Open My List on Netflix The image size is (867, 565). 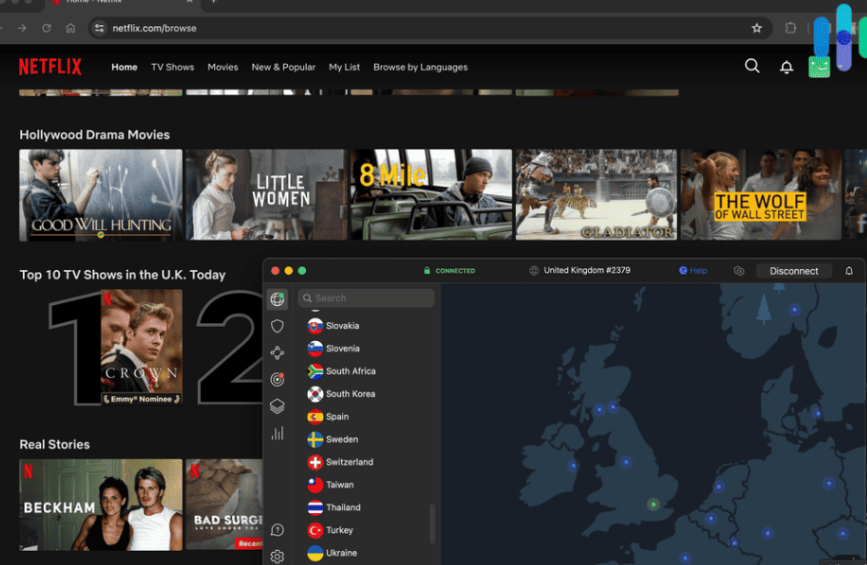344,67
